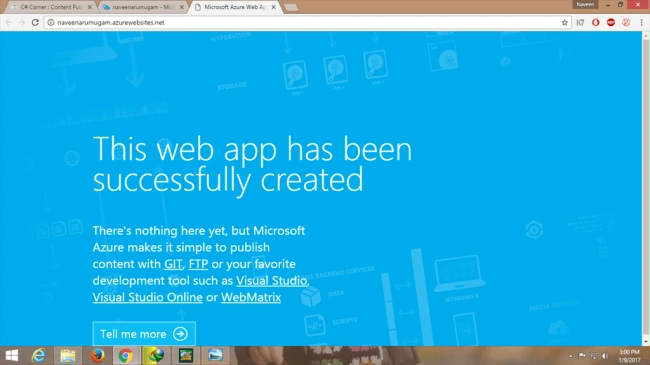Viewport: 650px width, 365px height.
Task: View site info icon in address bar
Action: click(51, 22)
